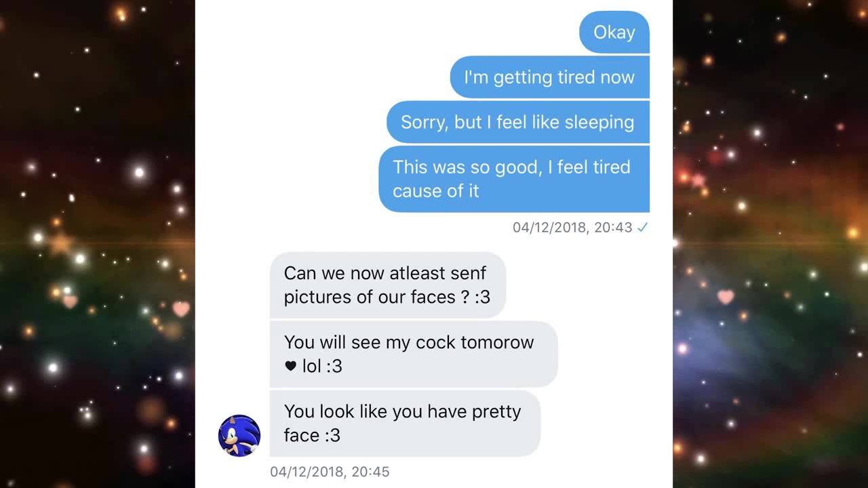Click the timestamp '04/12/2018, 20:45'
Viewport: 868px width, 488px height.
330,472
